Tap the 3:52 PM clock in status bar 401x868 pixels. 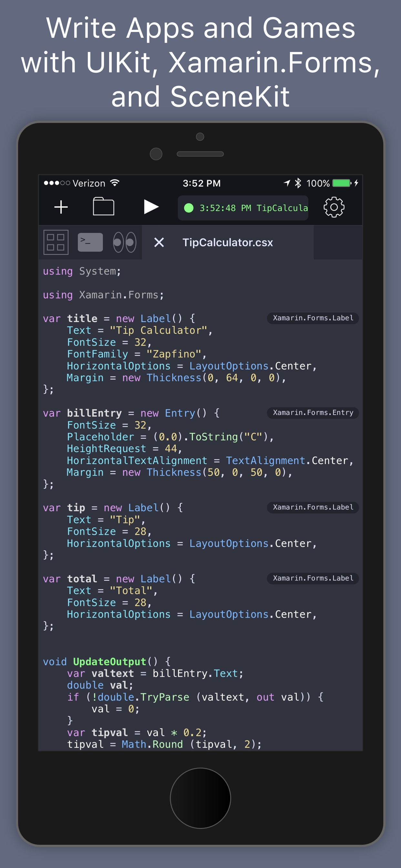201,183
